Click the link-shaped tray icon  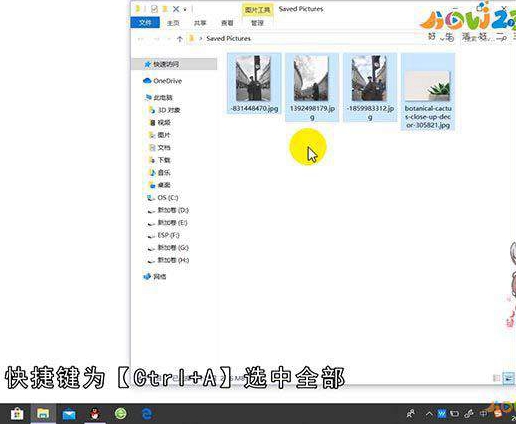[x=469, y=414]
